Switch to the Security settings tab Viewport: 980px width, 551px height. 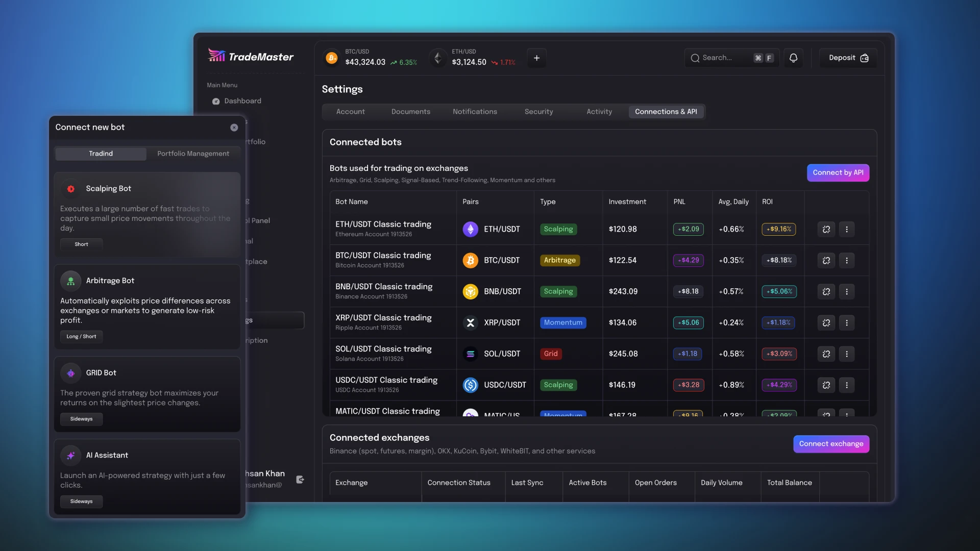point(538,111)
